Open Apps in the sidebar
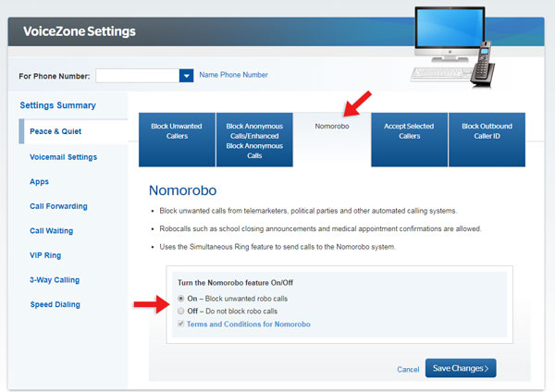555x392 pixels. point(39,181)
